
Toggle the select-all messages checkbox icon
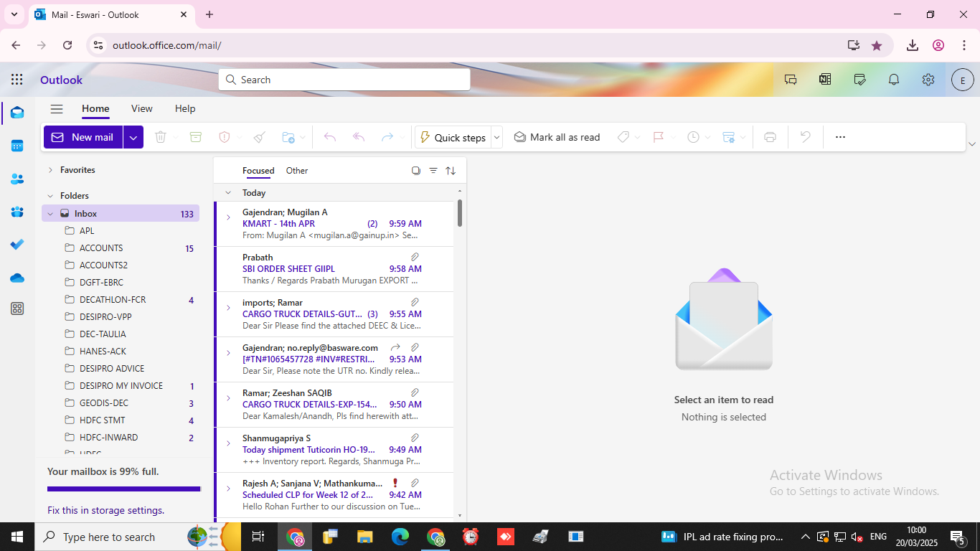(415, 171)
